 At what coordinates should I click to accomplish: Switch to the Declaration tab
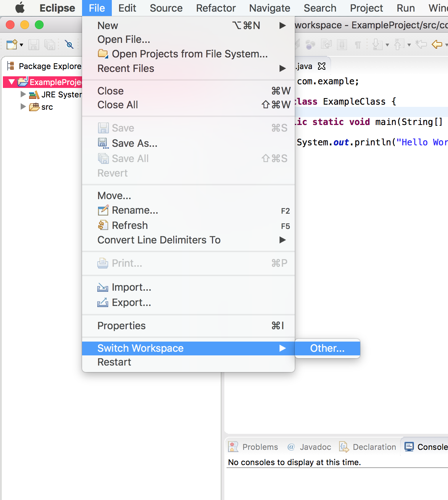click(367, 447)
